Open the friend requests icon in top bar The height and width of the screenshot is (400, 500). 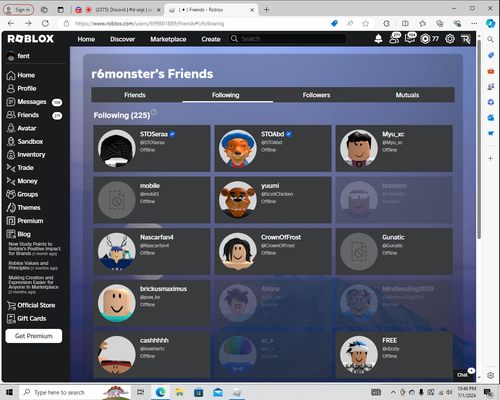(395, 38)
